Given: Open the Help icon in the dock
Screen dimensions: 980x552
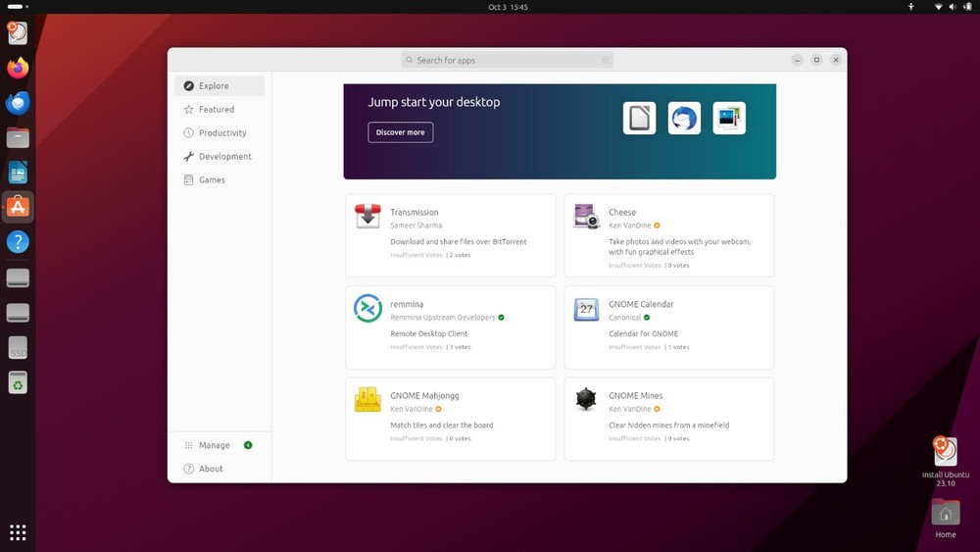Looking at the screenshot, I should (x=18, y=242).
